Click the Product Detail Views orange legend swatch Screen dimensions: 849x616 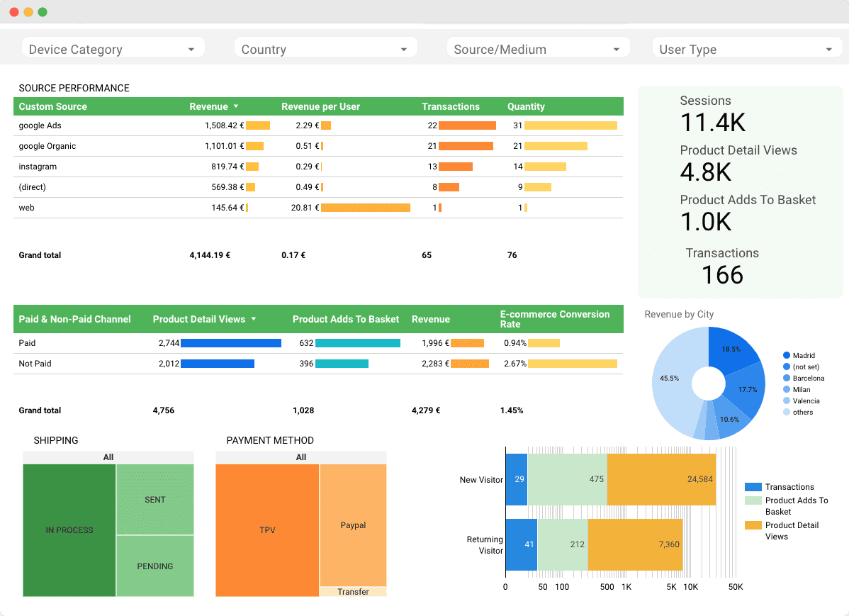[x=753, y=525]
